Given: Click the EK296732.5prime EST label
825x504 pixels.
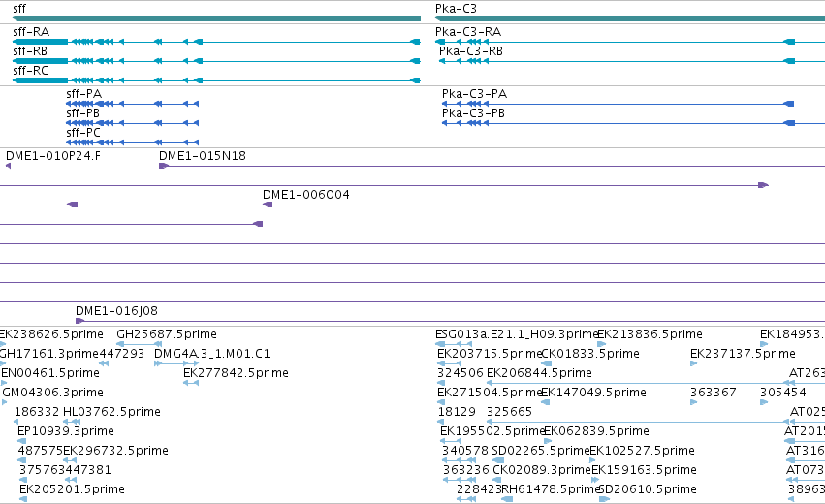Looking at the screenshot, I should [x=115, y=451].
